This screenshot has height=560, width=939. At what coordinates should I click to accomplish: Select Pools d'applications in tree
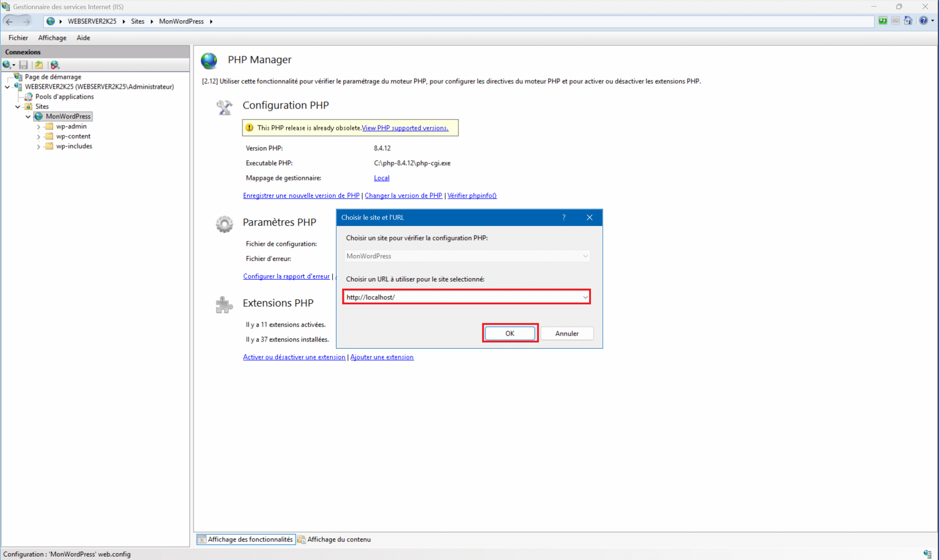[x=64, y=96]
